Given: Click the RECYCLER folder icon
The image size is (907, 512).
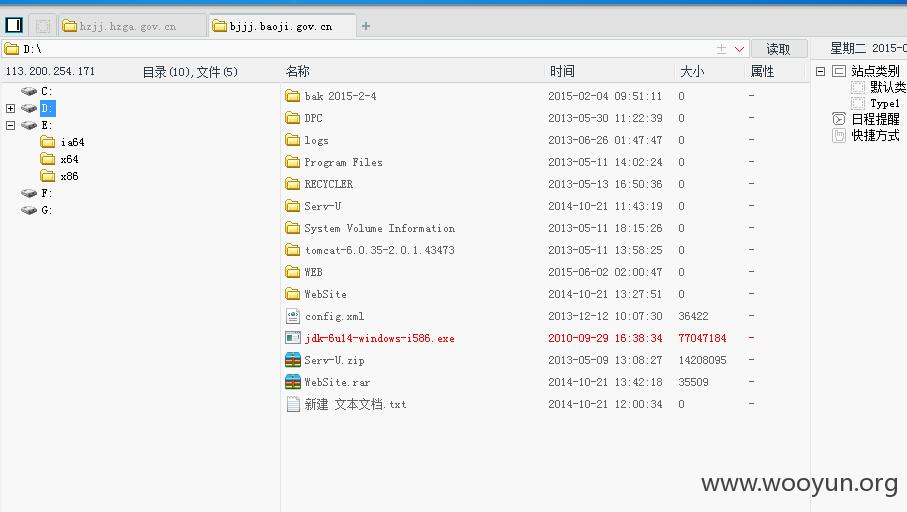Looking at the screenshot, I should pyautogui.click(x=293, y=183).
